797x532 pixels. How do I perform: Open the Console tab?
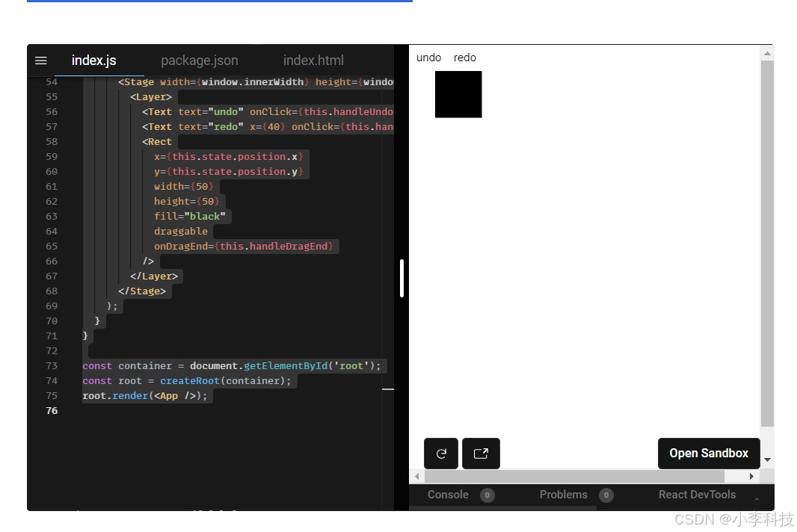[x=448, y=495]
